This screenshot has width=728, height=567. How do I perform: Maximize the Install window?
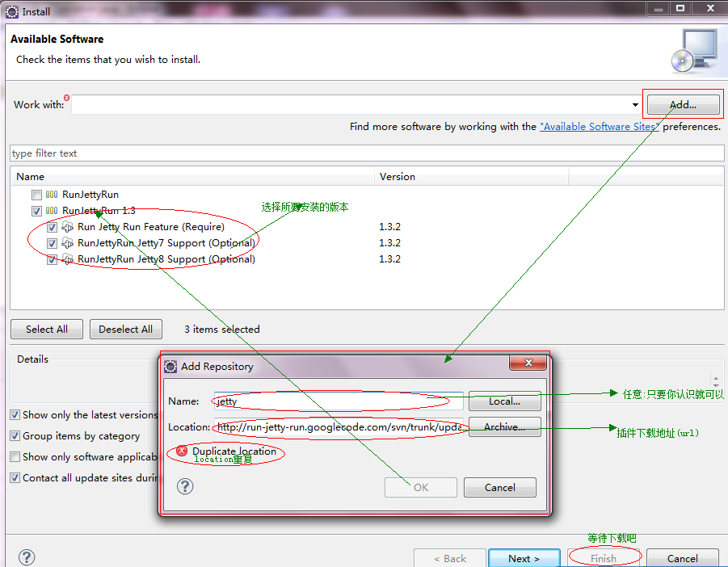680,8
